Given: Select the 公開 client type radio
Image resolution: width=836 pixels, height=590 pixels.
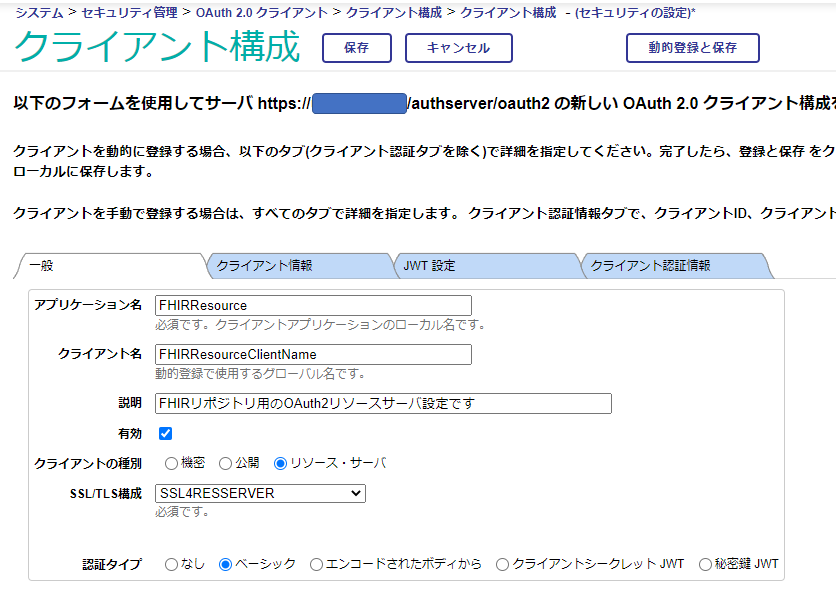Looking at the screenshot, I should pos(226,463).
